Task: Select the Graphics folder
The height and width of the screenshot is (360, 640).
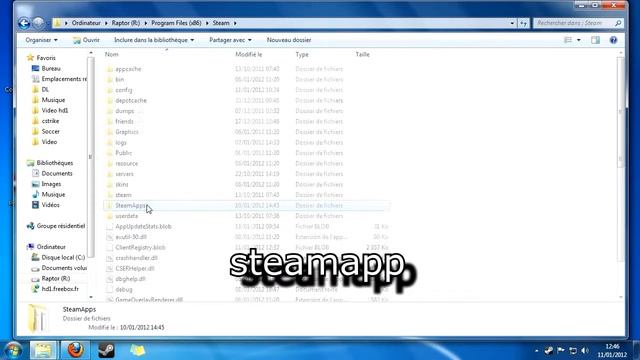Action: click(x=127, y=132)
